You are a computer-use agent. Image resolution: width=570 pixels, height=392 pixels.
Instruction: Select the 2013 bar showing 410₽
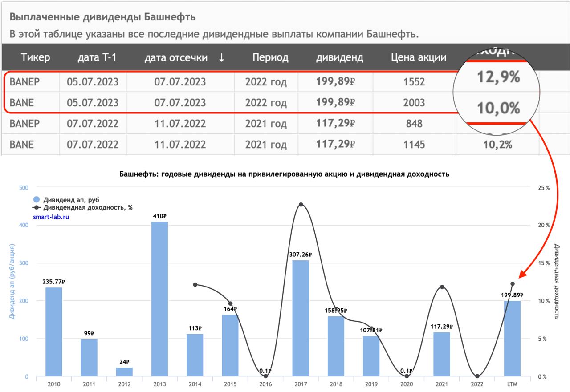click(159, 299)
